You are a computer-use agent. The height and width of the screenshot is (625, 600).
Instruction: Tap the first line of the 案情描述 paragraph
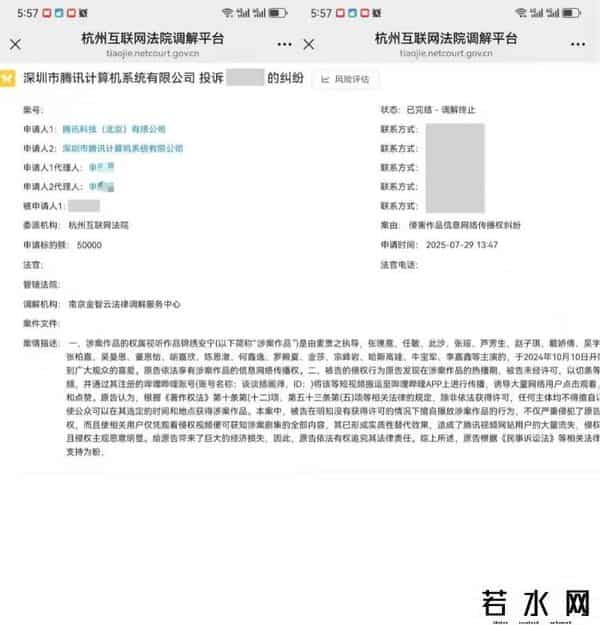pyautogui.click(x=334, y=343)
